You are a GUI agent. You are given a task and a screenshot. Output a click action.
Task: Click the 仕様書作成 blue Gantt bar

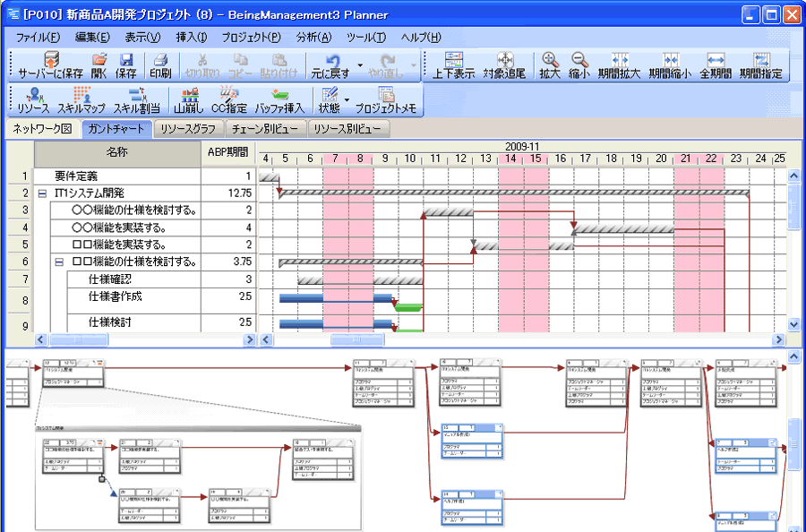tap(336, 298)
